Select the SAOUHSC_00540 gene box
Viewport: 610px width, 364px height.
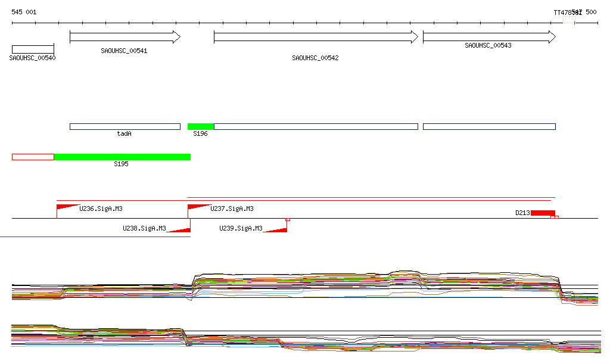pyautogui.click(x=33, y=49)
